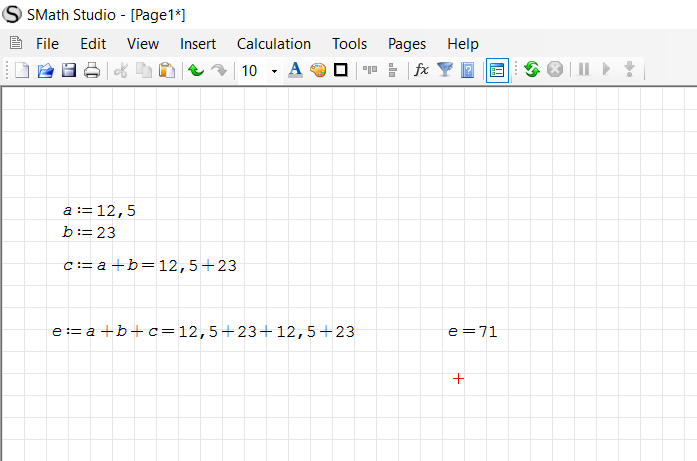This screenshot has height=461, width=697.
Task: Open the Insert menu
Action: pyautogui.click(x=197, y=44)
